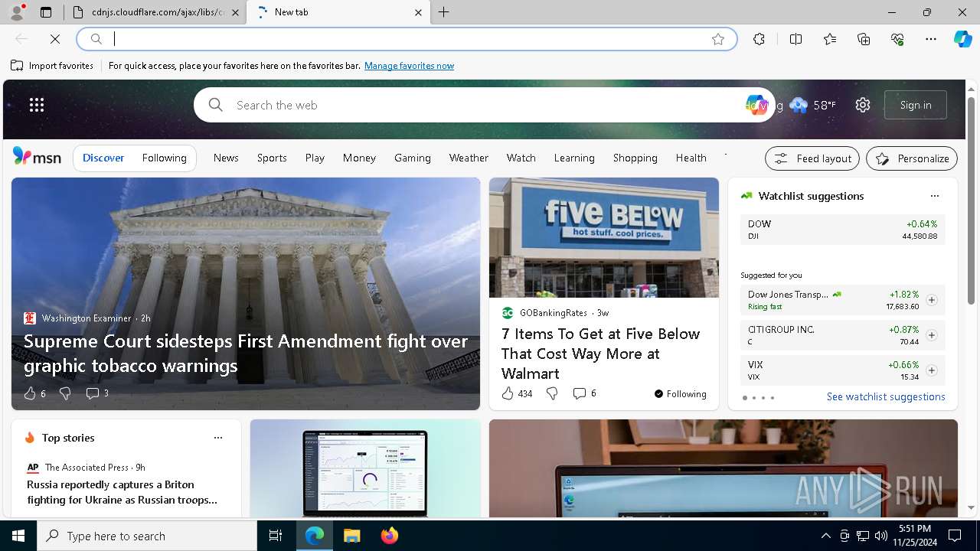Open comments on Five Below article
Image resolution: width=980 pixels, height=551 pixels.
pos(585,393)
